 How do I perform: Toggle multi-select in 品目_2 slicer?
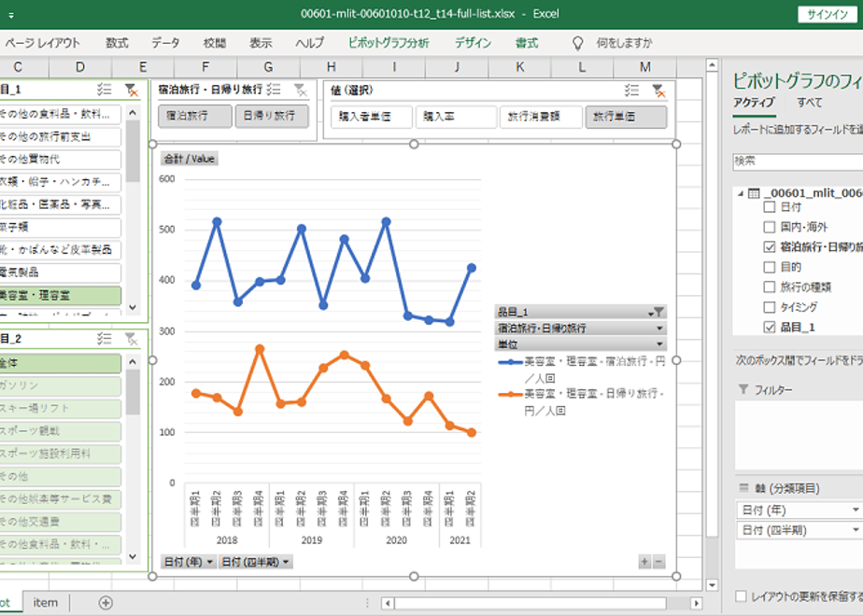tap(104, 339)
